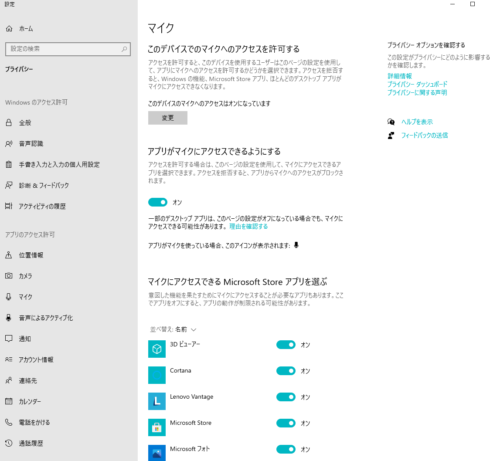This screenshot has width=490, height=461.
Task: Click the Lenovo Vantage app icon
Action: click(x=157, y=401)
